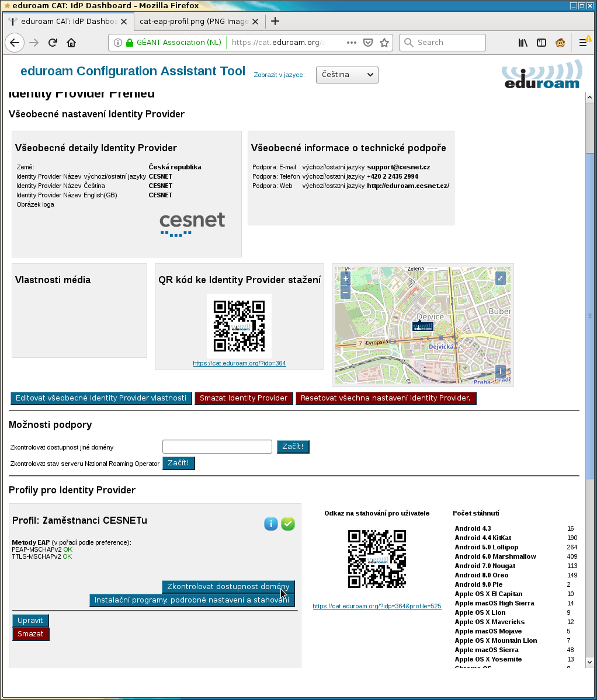Click the Upravit profile button
The height and width of the screenshot is (700, 597).
point(30,621)
